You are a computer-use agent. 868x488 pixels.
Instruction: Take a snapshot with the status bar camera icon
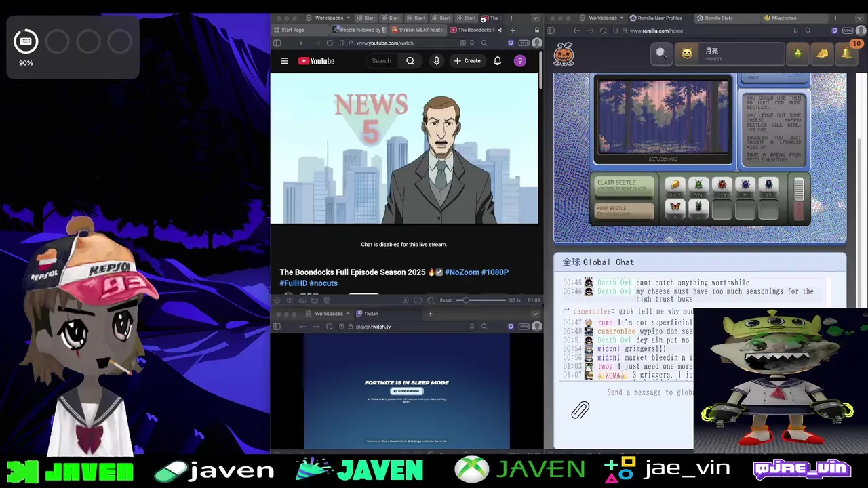pos(406,300)
